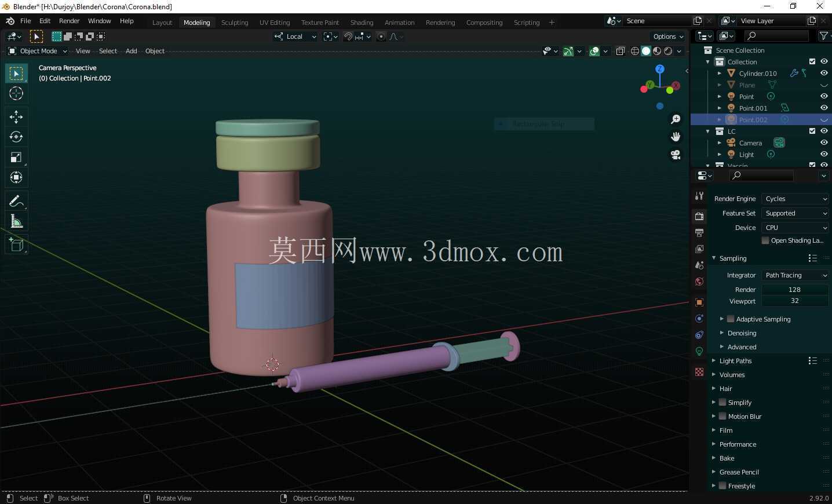
Task: Open the Object Data light properties tab
Action: click(699, 351)
